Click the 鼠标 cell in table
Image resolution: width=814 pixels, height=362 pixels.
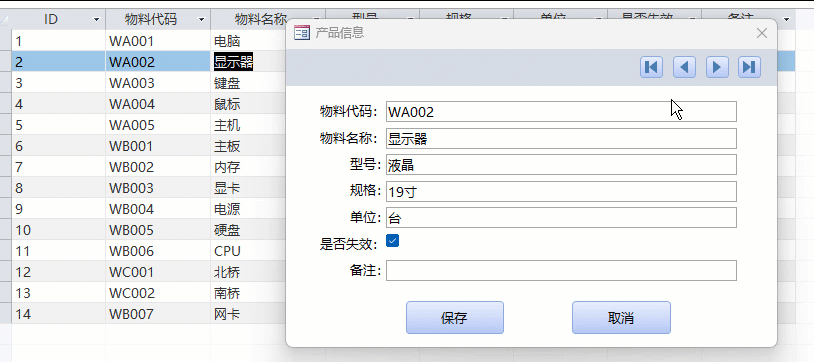tap(248, 104)
